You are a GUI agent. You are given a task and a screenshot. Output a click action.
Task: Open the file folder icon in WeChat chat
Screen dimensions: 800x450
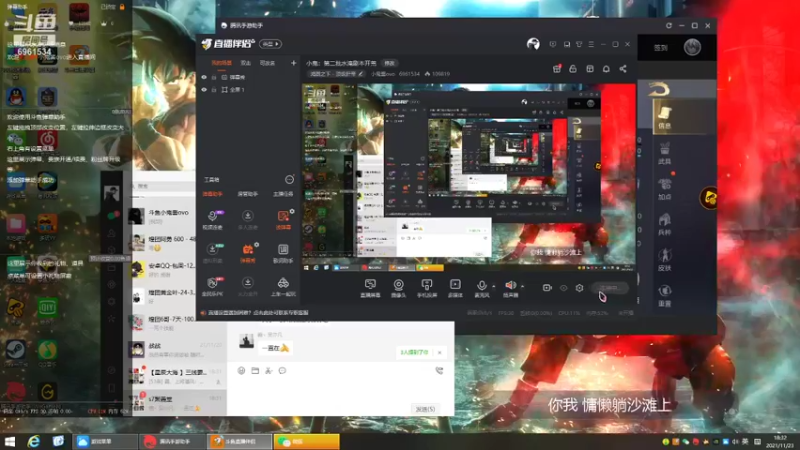tap(255, 370)
